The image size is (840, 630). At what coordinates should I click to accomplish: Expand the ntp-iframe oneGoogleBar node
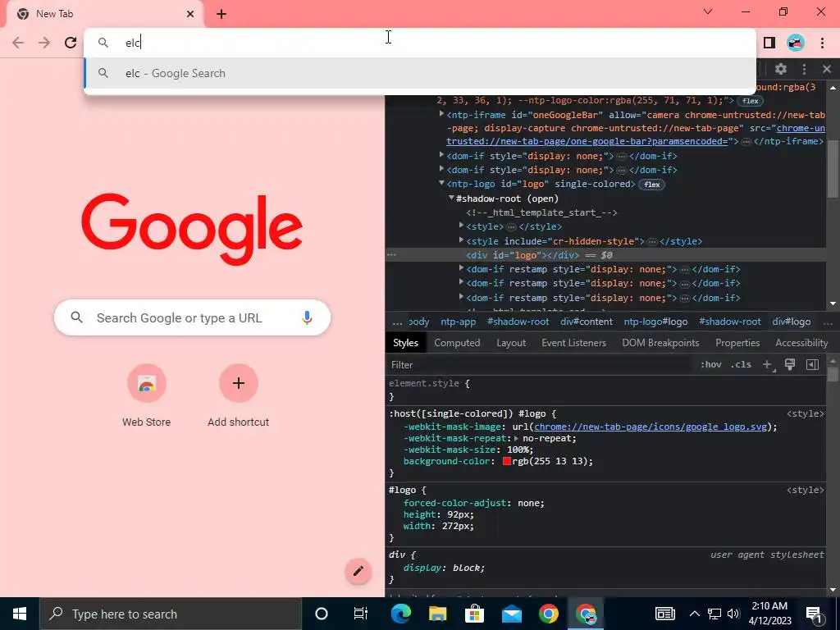(x=441, y=114)
